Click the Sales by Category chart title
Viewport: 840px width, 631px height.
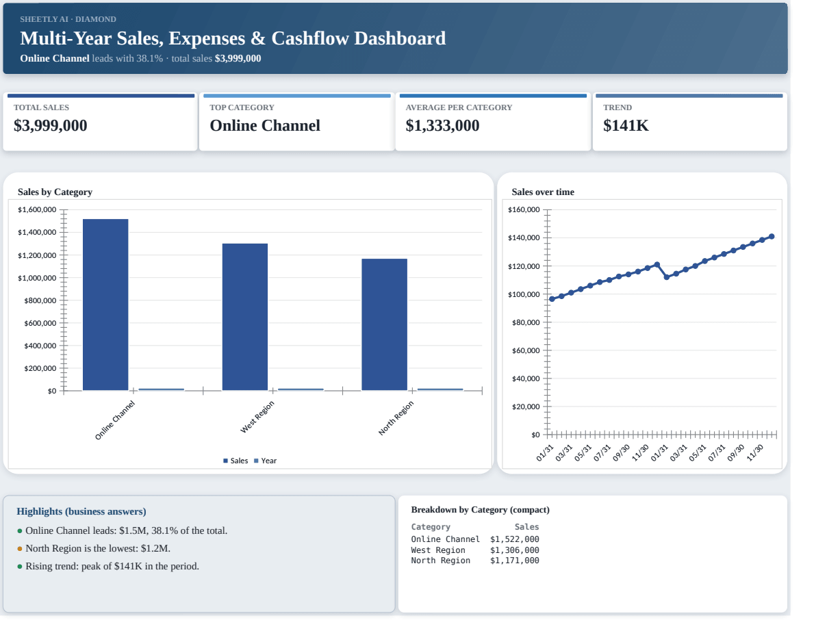(x=55, y=192)
